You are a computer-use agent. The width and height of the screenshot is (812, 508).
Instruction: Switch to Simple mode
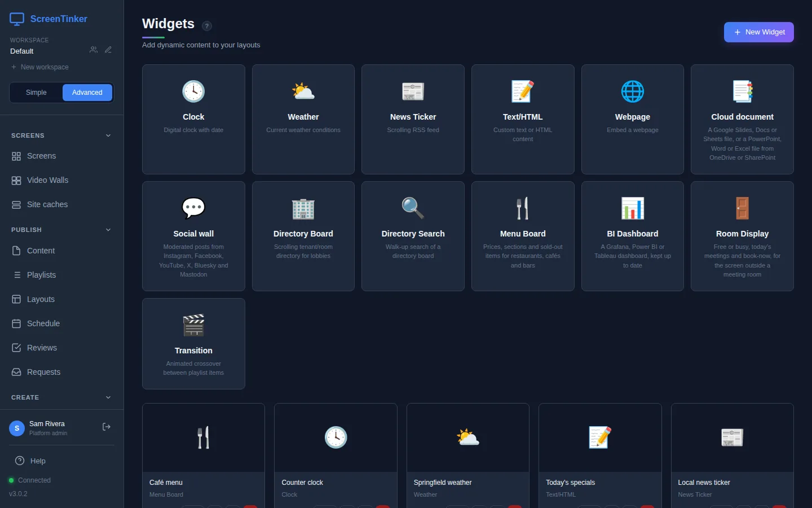[x=36, y=93]
